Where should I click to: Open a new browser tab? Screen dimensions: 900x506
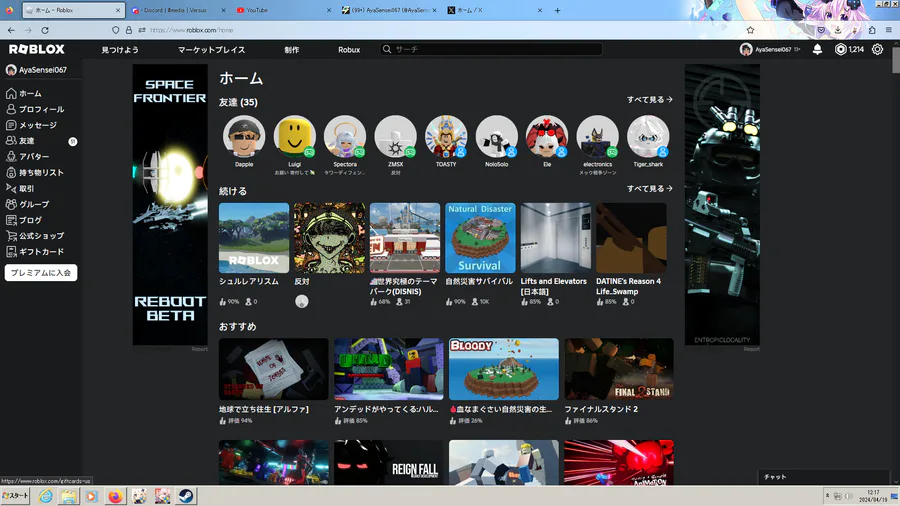[557, 10]
